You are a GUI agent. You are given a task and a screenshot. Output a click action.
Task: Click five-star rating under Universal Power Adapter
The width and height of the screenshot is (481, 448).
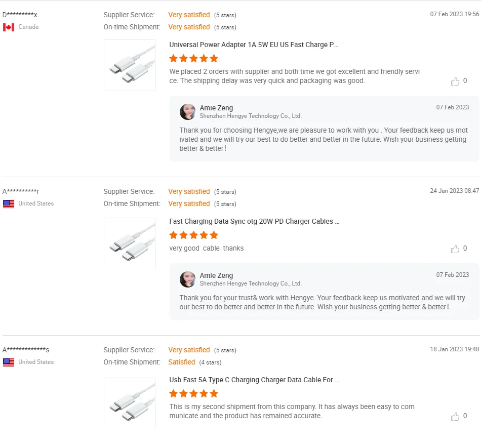coord(193,59)
